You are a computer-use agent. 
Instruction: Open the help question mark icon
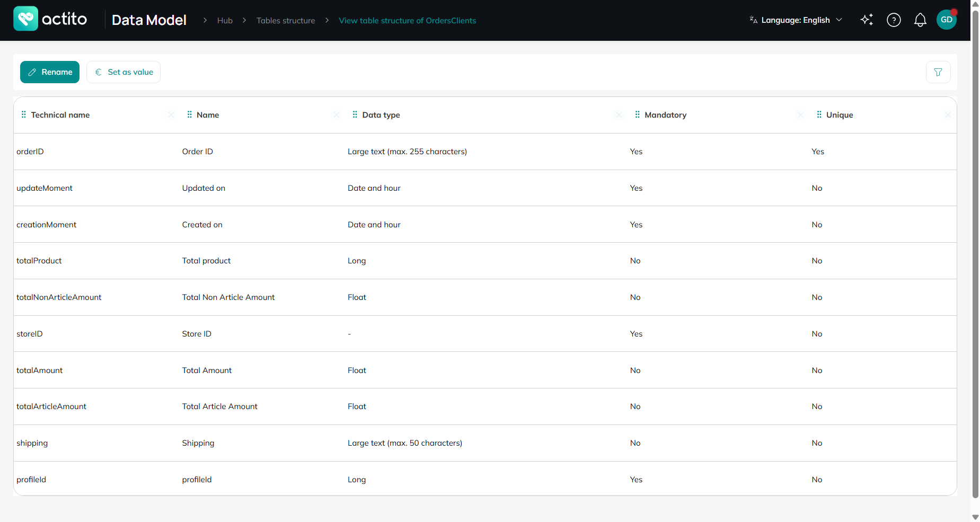point(894,20)
